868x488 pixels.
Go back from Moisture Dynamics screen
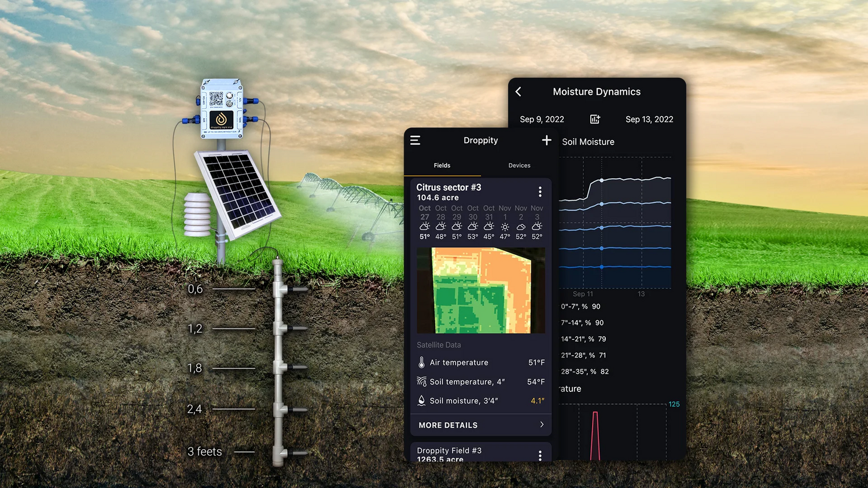tap(518, 92)
